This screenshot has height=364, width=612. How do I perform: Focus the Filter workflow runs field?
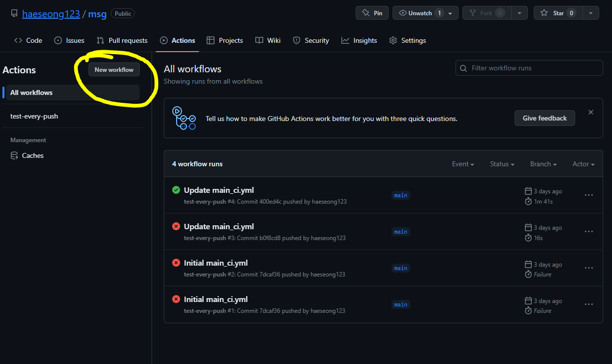(x=529, y=68)
